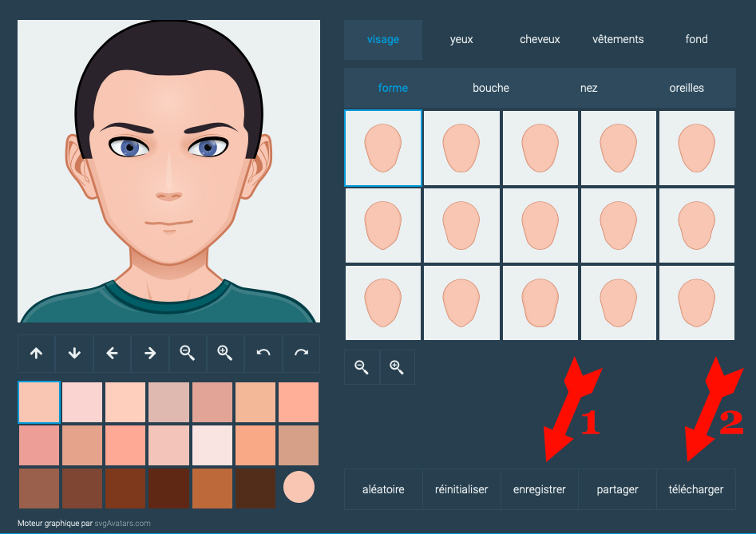The height and width of the screenshot is (534, 756).
Task: Shift avatar right with the right arrow
Action: tap(150, 354)
